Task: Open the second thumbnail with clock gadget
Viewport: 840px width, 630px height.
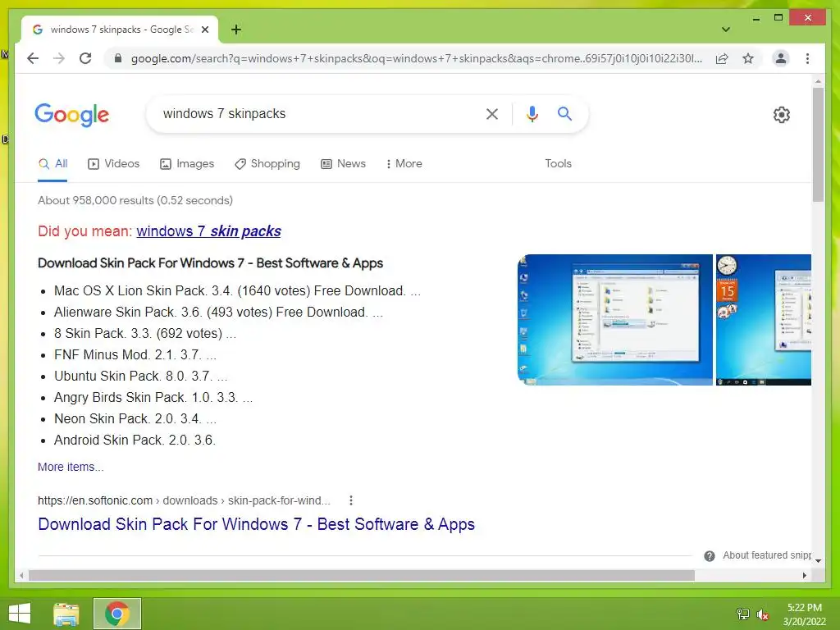Action: coord(764,320)
